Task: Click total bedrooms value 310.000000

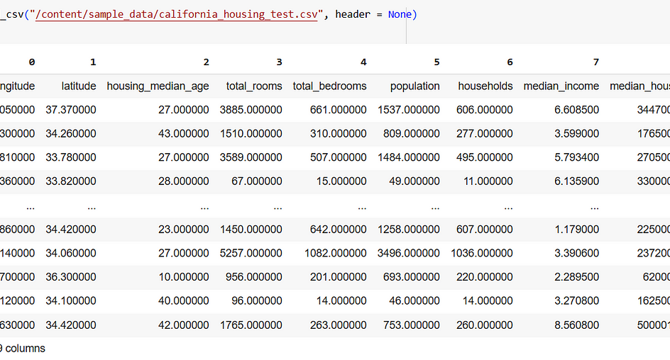Action: click(338, 134)
